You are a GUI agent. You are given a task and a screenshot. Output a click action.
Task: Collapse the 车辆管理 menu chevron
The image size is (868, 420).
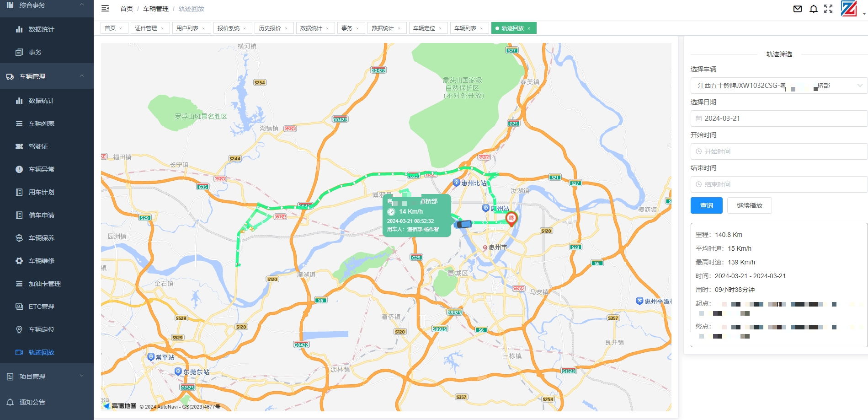tap(82, 76)
